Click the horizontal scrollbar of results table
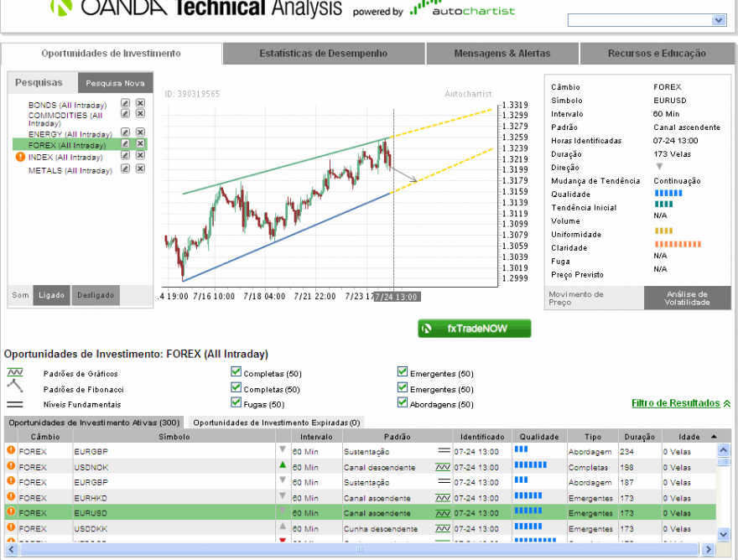Screen dimensions: 738x560 359,549
